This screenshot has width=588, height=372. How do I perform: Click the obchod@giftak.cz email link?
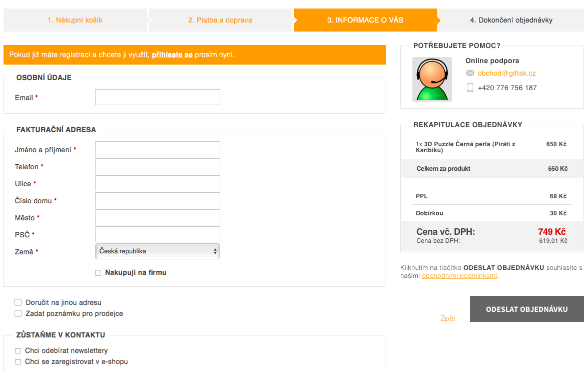[506, 73]
